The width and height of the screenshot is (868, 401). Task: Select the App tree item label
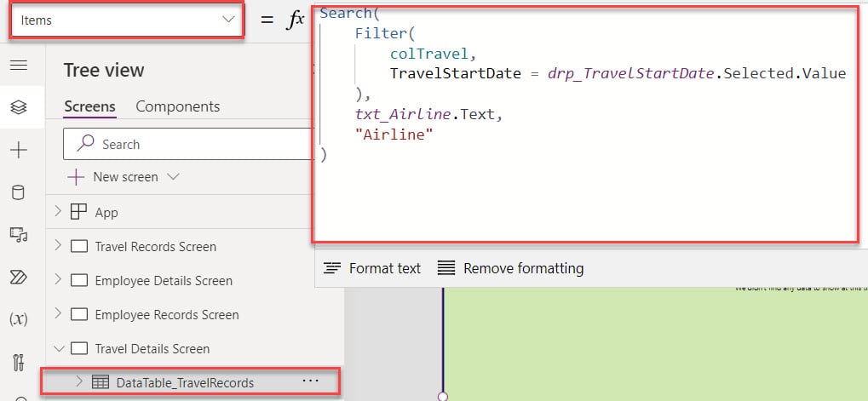click(x=106, y=213)
